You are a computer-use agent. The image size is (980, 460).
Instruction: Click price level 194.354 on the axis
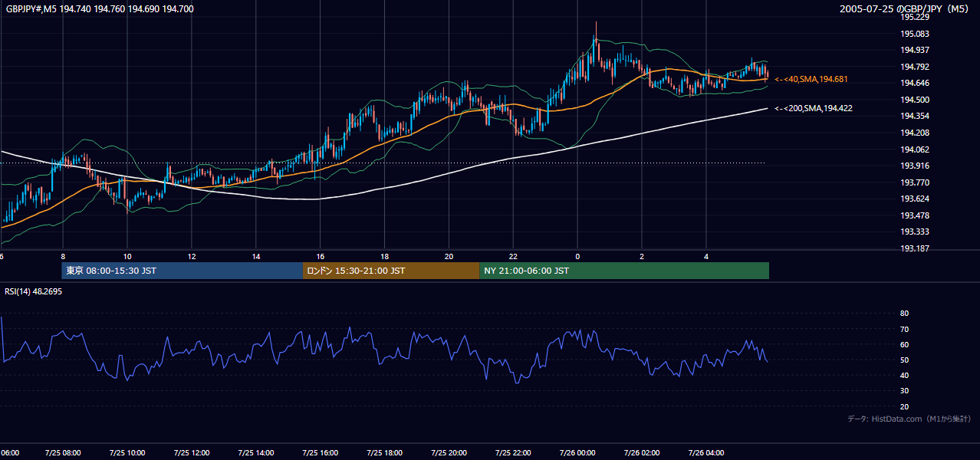click(915, 116)
